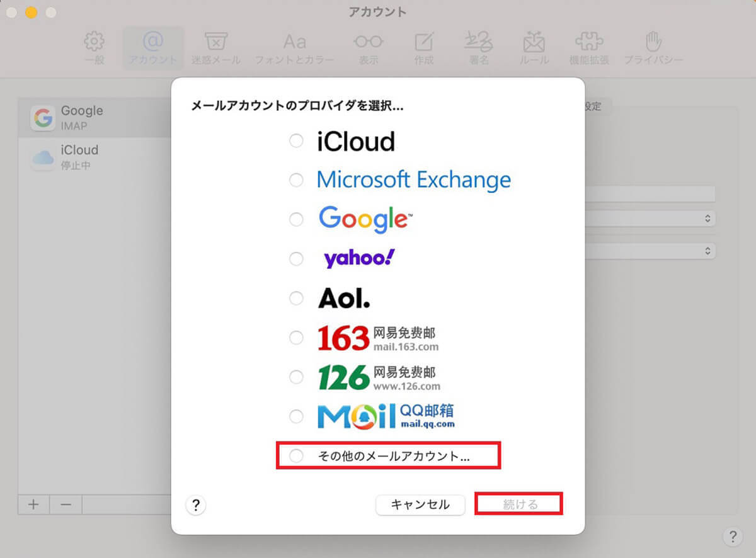Choose the 126 网易免费邮 radio button
Image resolution: width=756 pixels, height=558 pixels.
tap(296, 377)
